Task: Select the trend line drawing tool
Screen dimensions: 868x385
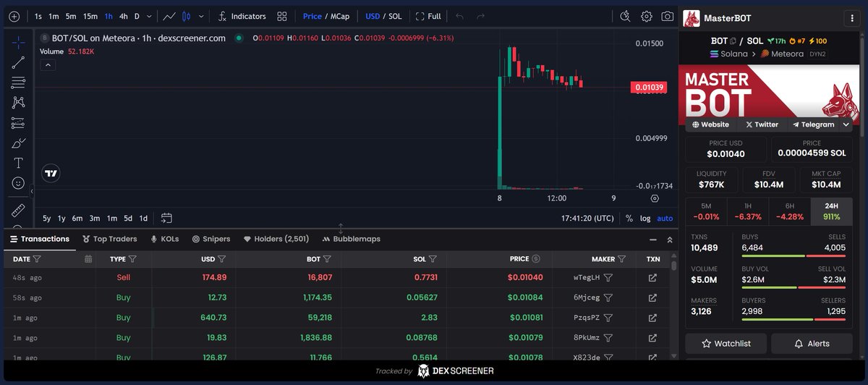Action: point(19,63)
